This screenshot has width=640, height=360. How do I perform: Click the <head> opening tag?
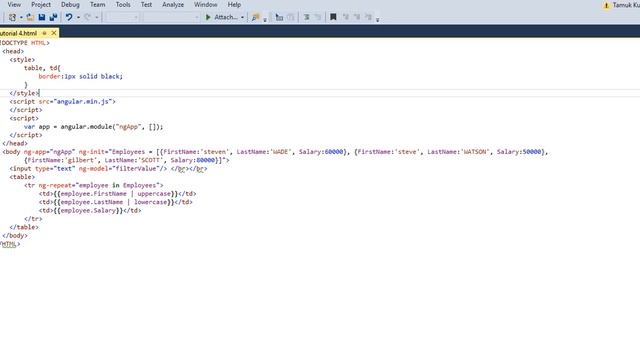click(13, 51)
